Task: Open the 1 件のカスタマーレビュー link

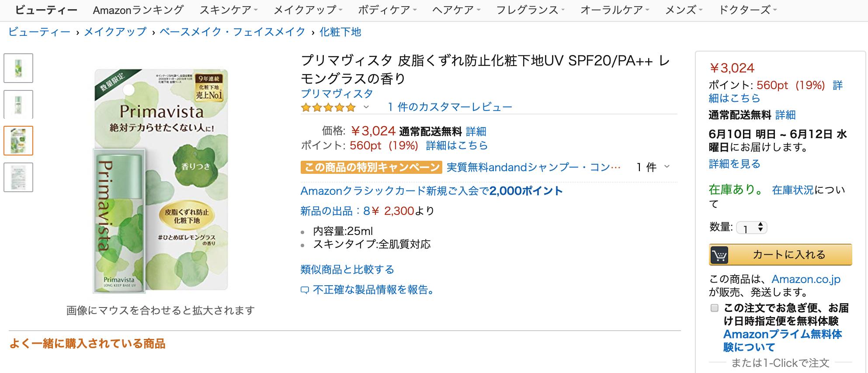Action: [x=450, y=107]
